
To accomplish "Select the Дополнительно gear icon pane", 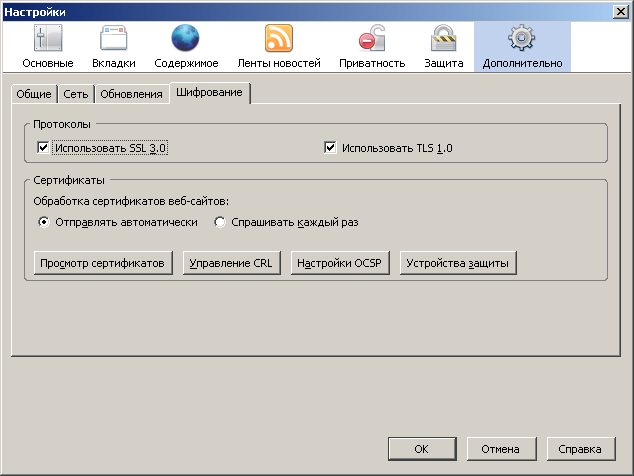I will [x=522, y=47].
